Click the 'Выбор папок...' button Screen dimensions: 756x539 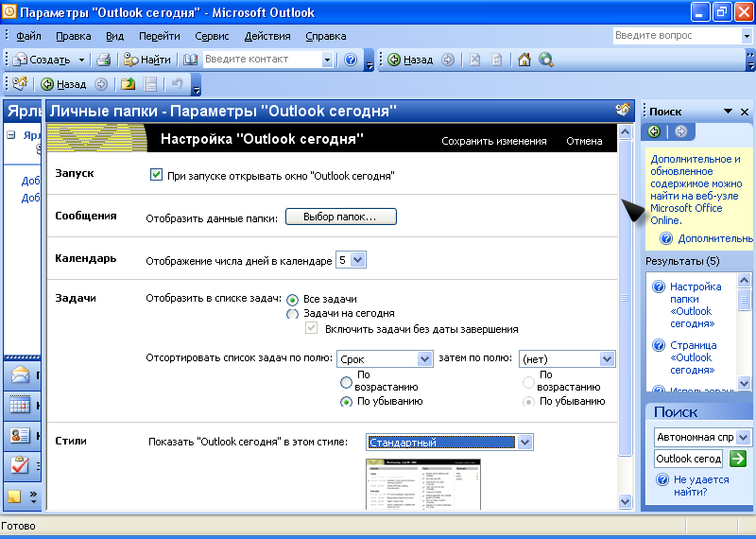[341, 217]
